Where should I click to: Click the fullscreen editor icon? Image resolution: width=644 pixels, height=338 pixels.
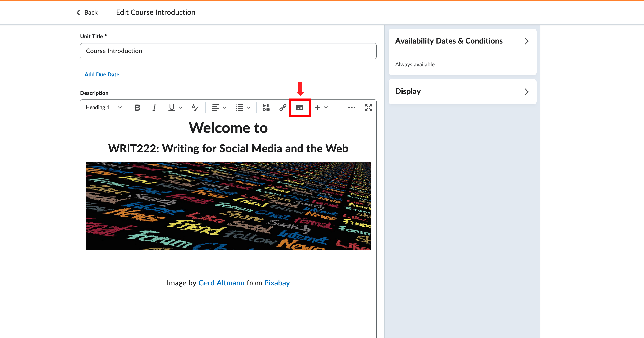pyautogui.click(x=368, y=108)
